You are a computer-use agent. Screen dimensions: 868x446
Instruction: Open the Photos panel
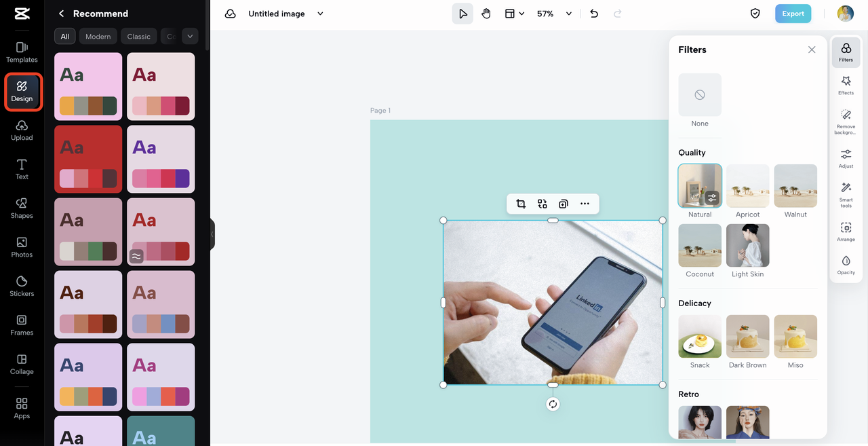point(22,247)
